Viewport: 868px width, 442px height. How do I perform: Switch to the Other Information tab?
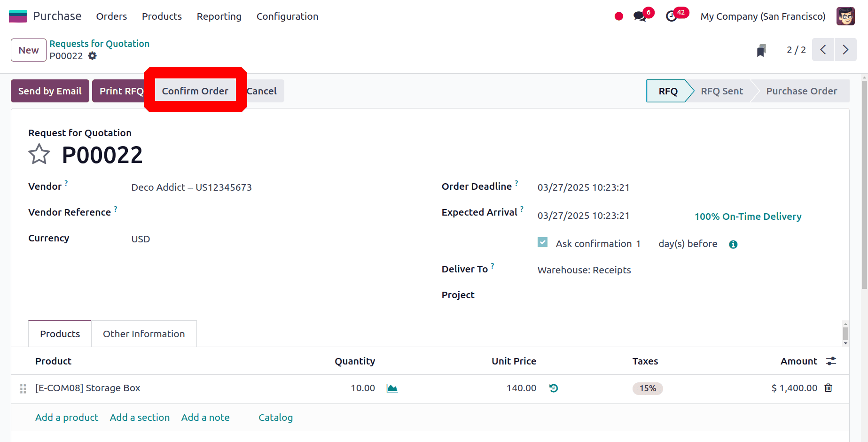pos(144,334)
